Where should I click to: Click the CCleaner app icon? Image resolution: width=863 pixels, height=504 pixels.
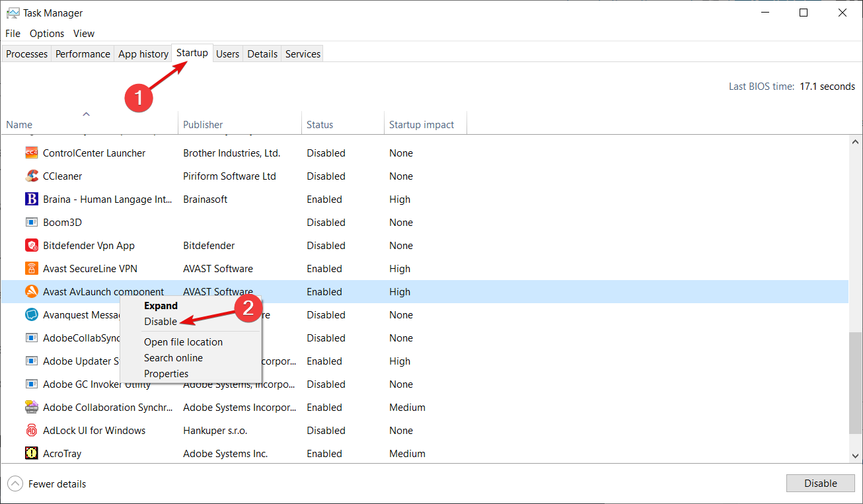(x=31, y=176)
